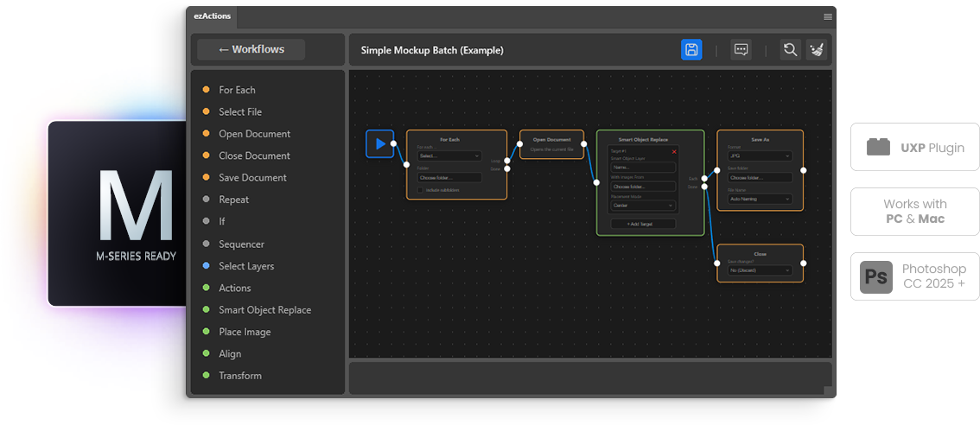The width and height of the screenshot is (980, 425).
Task: Click the broom clear canvas icon
Action: pos(817,50)
